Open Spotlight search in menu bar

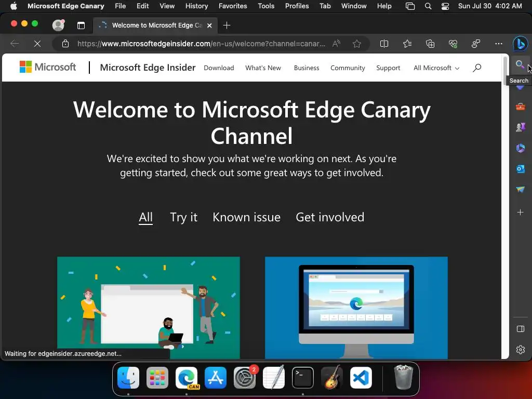428,6
